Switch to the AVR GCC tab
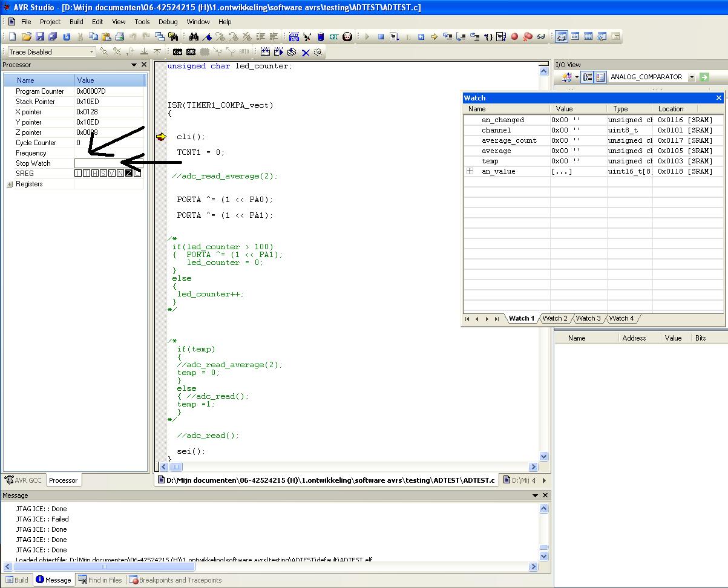 pos(24,480)
